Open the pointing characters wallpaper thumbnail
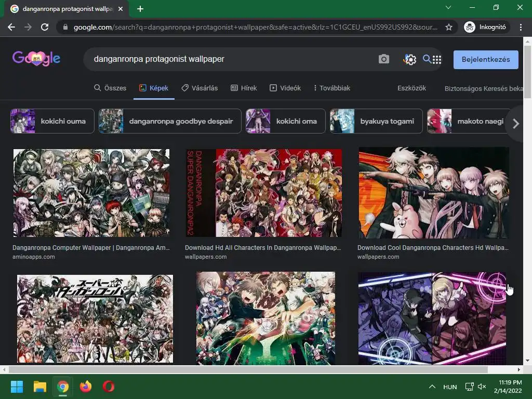Image resolution: width=532 pixels, height=399 pixels. pyautogui.click(x=434, y=192)
